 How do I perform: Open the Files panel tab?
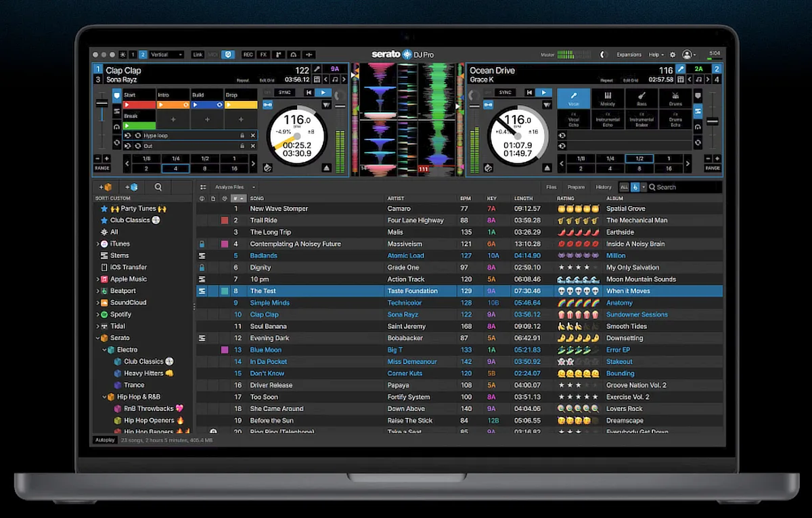point(551,187)
